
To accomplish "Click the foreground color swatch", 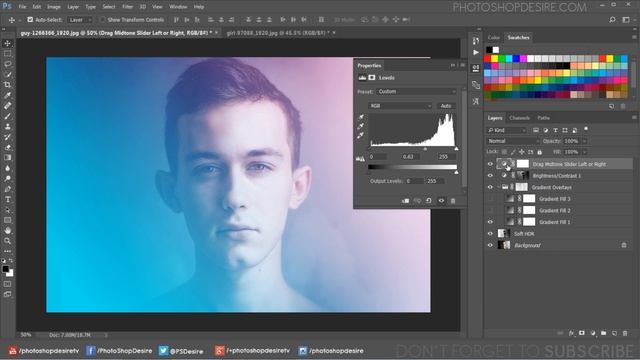I will click(x=5, y=269).
